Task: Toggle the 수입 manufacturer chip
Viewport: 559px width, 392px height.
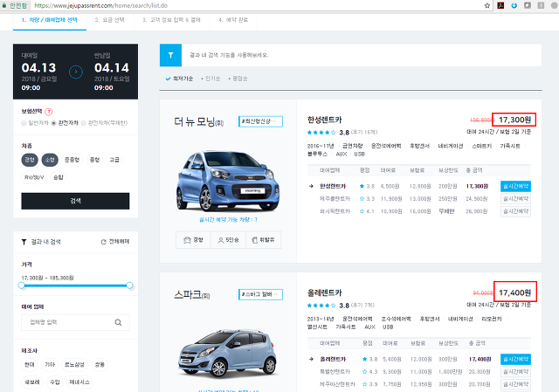Action: (x=55, y=382)
